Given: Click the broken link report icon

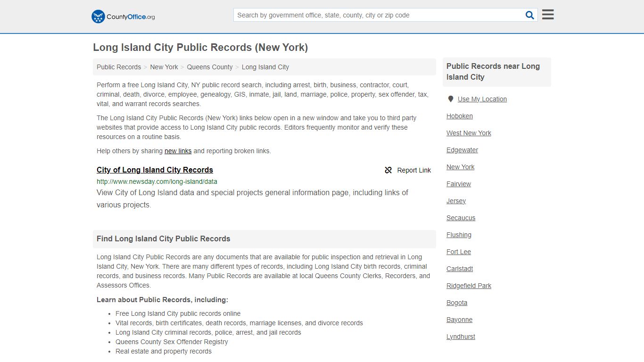Looking at the screenshot, I should [x=388, y=170].
